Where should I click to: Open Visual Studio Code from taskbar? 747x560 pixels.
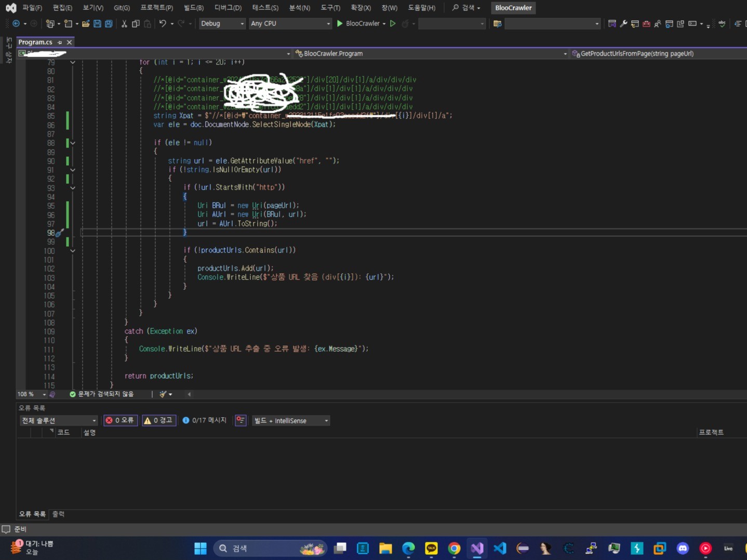tap(500, 549)
